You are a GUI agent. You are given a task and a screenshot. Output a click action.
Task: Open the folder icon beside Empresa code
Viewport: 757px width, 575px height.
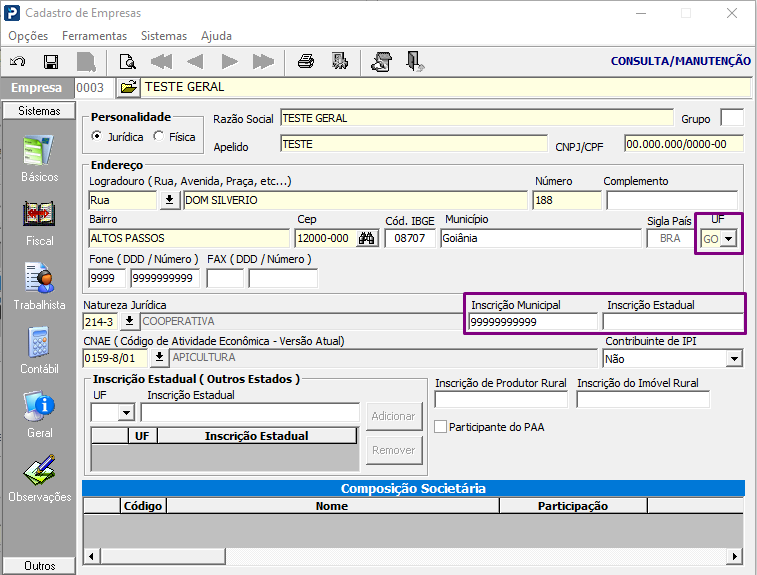[128, 87]
